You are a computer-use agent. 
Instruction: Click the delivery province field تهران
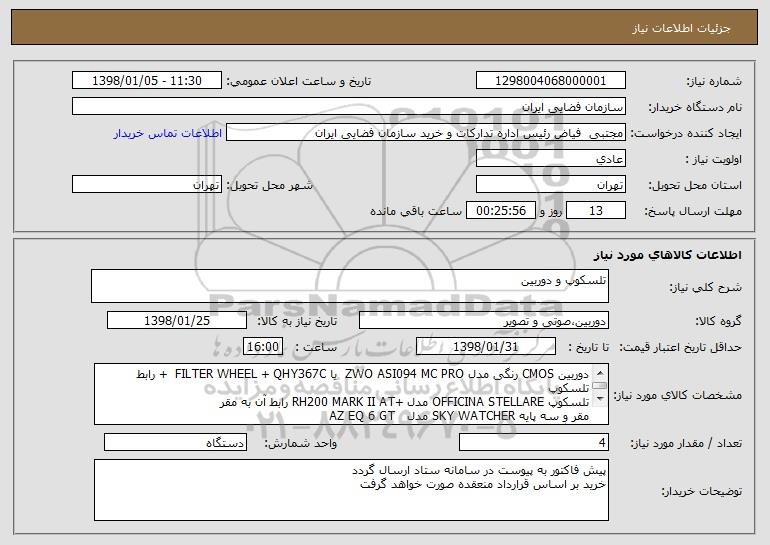click(550, 185)
